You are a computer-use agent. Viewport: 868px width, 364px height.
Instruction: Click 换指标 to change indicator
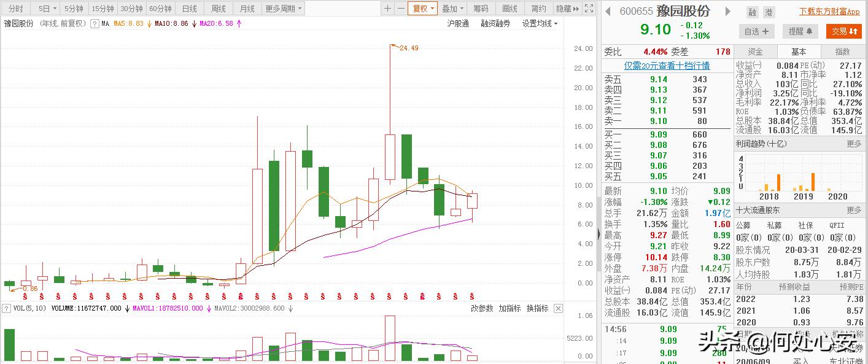pos(537,308)
